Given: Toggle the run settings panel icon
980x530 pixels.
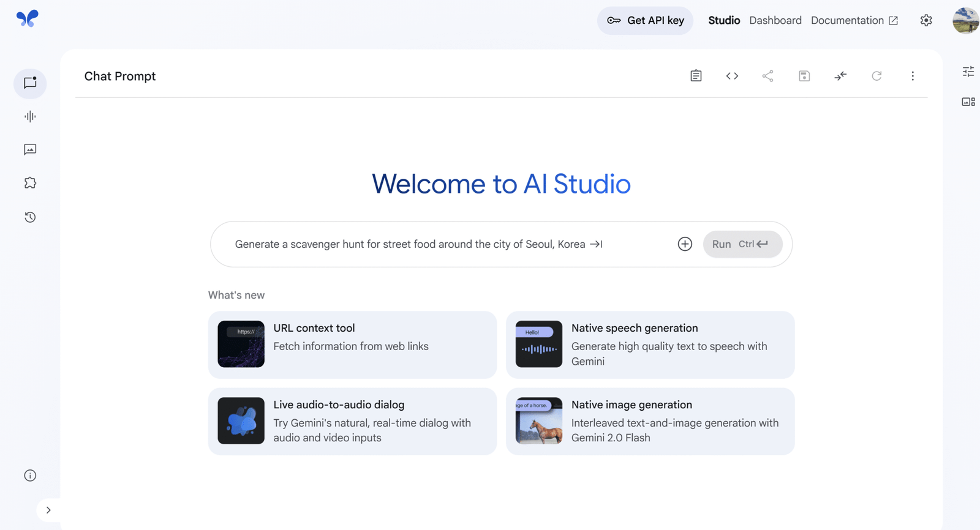Looking at the screenshot, I should (968, 72).
